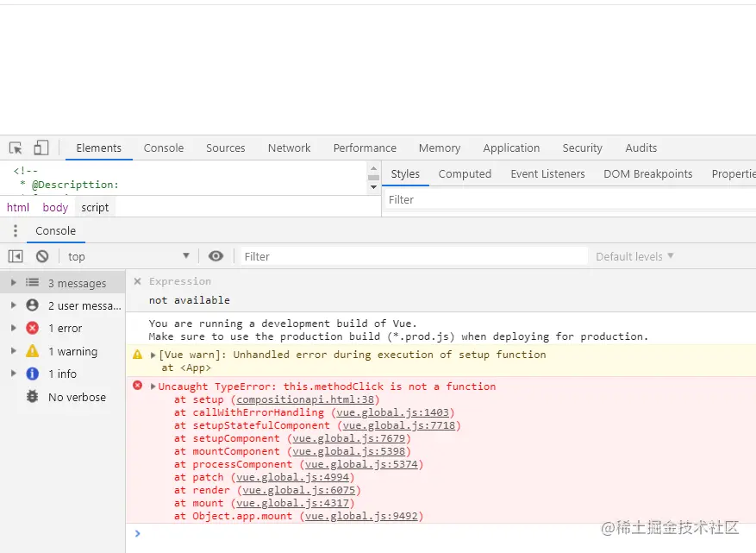Click the blue info icon in sidebar
Viewport: 756px width, 553px height.
point(32,374)
